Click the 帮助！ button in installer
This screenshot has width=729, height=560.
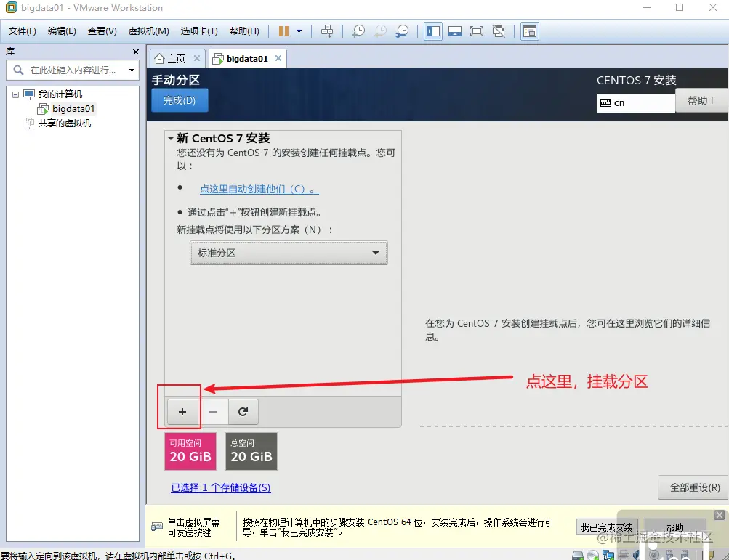coord(701,100)
